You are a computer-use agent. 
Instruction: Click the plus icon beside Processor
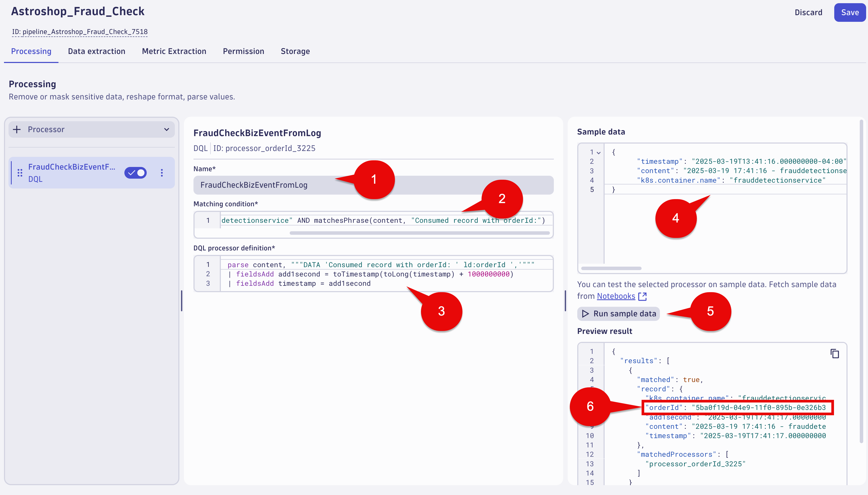pos(17,129)
